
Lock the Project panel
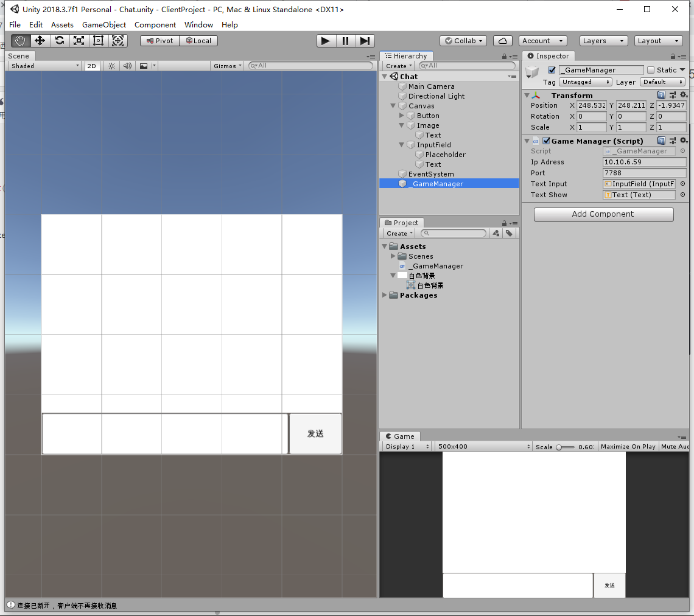tap(504, 223)
